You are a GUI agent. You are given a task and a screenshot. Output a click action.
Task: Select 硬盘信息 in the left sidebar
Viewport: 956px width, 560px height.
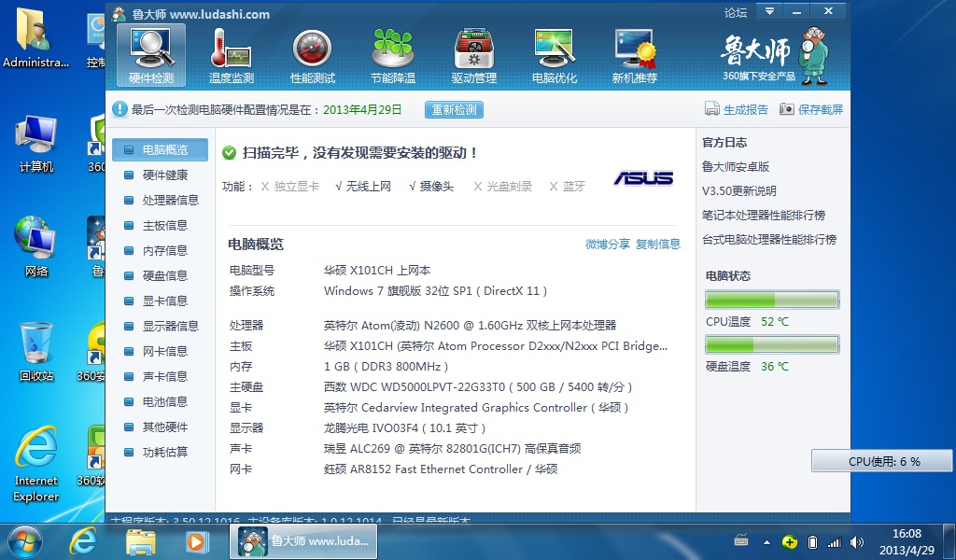click(x=164, y=275)
